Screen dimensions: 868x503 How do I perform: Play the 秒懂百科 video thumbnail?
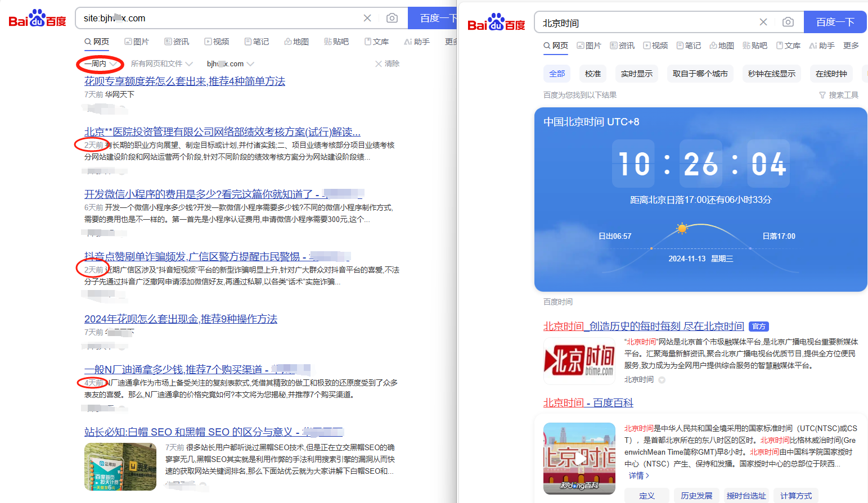tap(579, 459)
